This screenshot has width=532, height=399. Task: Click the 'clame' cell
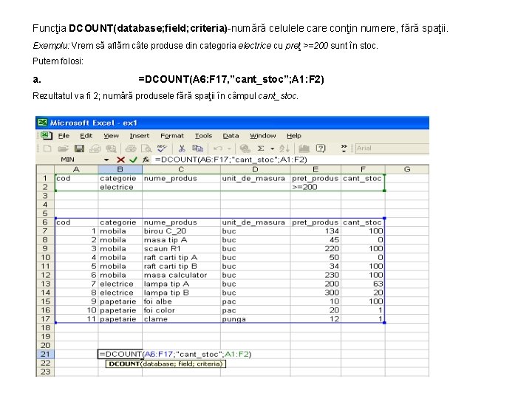pos(181,319)
